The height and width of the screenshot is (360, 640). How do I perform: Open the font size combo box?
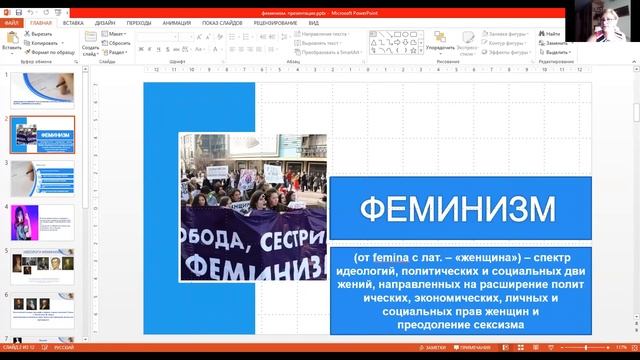tap(186, 37)
